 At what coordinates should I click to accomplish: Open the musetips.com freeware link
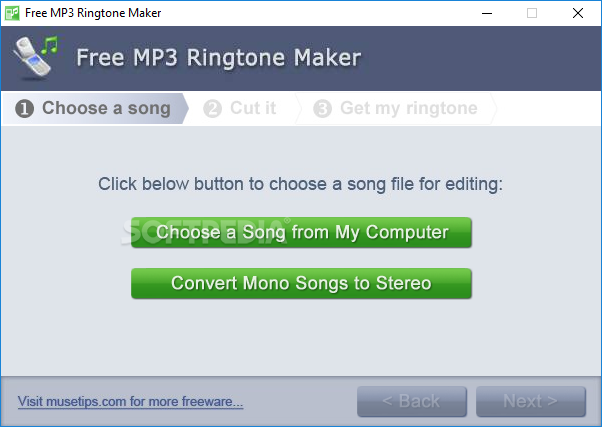coord(131,402)
